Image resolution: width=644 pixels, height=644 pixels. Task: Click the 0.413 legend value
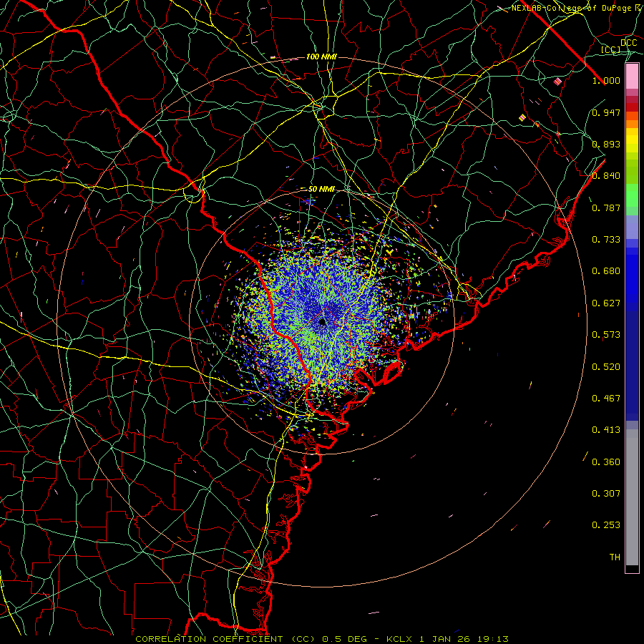[x=606, y=430]
